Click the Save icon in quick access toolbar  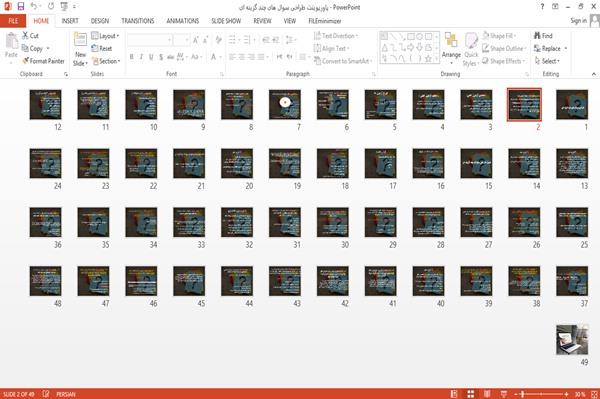coord(21,7)
